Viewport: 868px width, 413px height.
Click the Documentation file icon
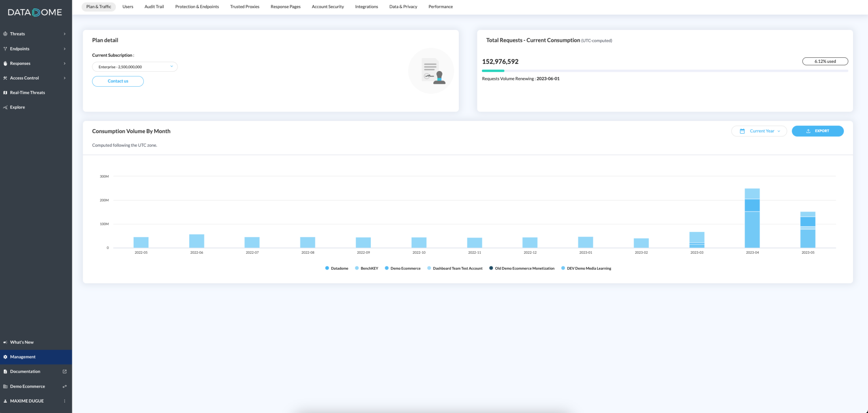pos(5,371)
